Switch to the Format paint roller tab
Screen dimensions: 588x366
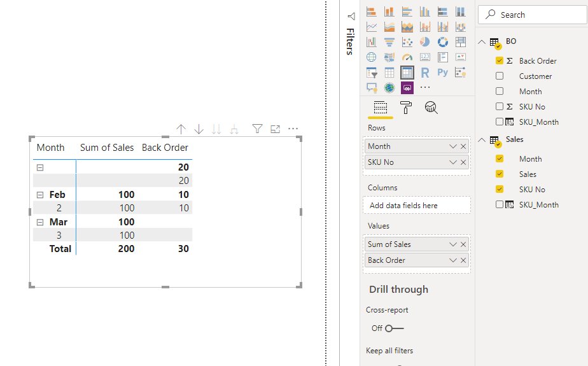tap(406, 108)
